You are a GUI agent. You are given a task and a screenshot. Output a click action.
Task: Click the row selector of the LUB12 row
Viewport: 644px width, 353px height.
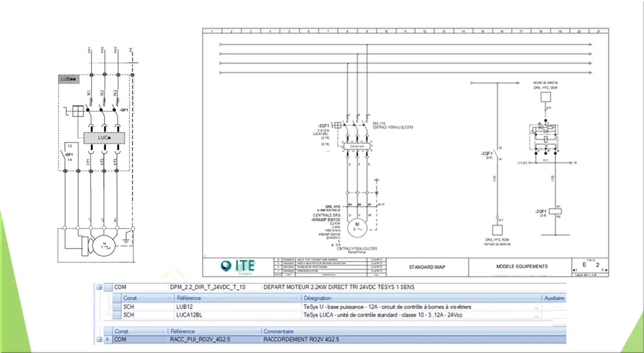point(117,307)
